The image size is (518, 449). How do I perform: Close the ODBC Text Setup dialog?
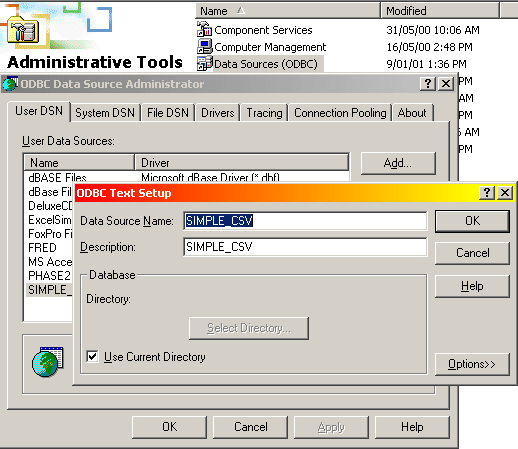(505, 193)
